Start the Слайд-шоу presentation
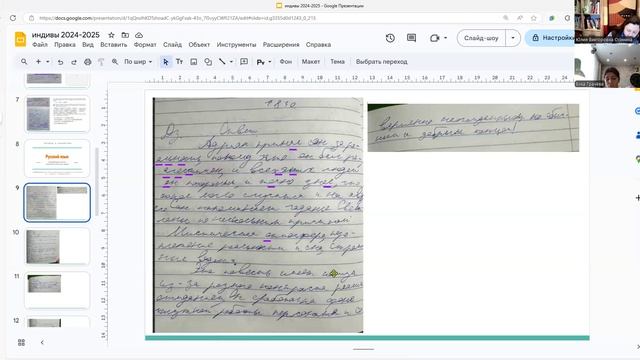The height and width of the screenshot is (360, 640). [481, 38]
